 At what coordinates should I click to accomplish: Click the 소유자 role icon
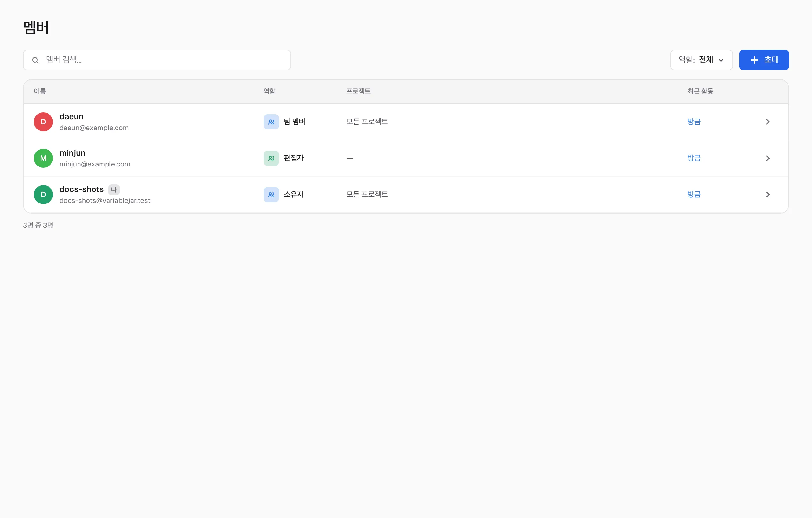271,195
